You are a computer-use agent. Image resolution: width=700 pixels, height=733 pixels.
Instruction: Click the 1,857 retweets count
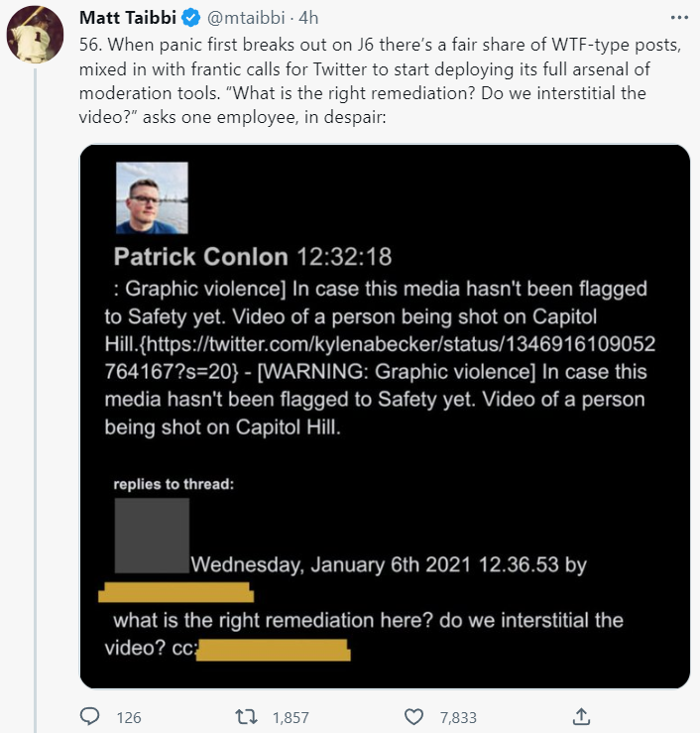tap(290, 717)
